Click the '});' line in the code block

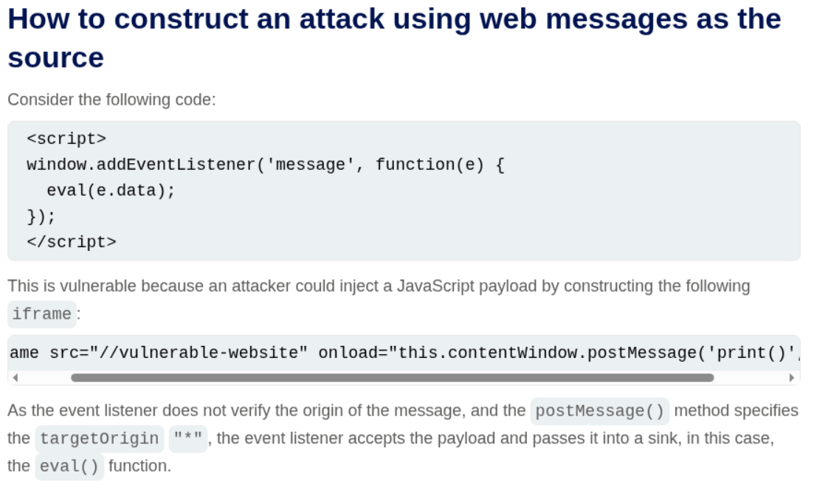tap(41, 216)
